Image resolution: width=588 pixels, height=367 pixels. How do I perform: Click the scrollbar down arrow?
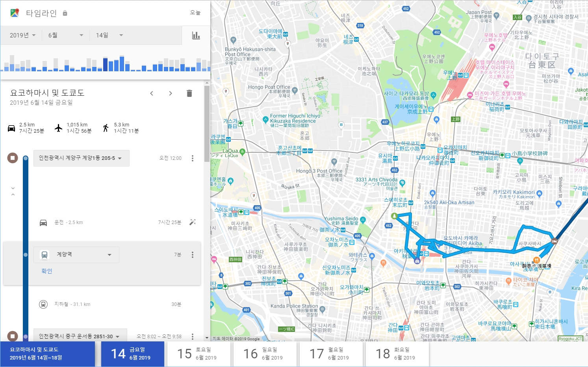(x=207, y=338)
